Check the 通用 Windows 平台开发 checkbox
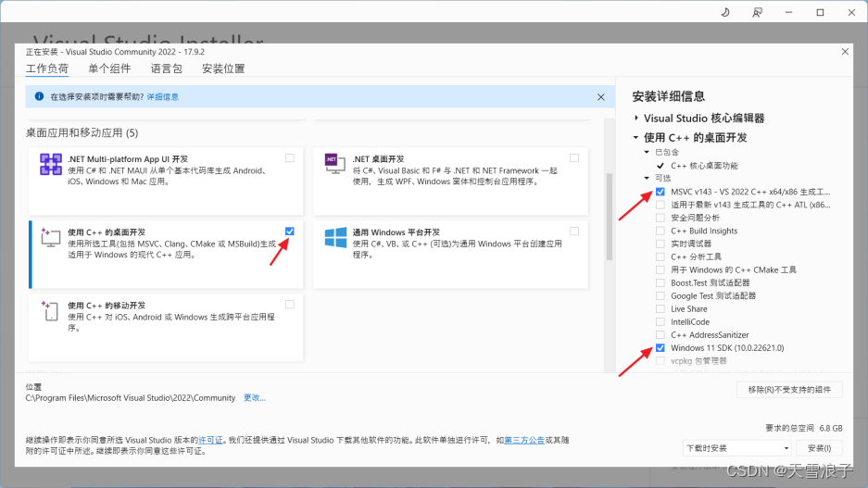The image size is (868, 488). [574, 231]
